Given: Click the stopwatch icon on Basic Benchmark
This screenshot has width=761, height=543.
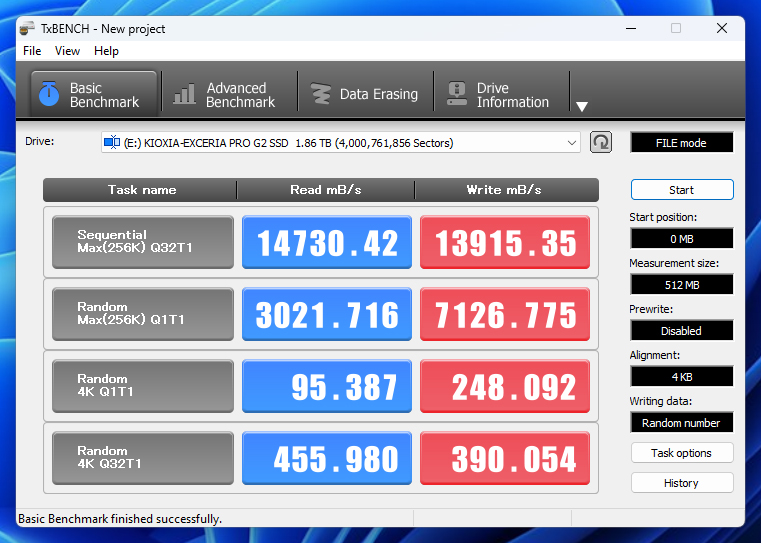Looking at the screenshot, I should [x=49, y=94].
